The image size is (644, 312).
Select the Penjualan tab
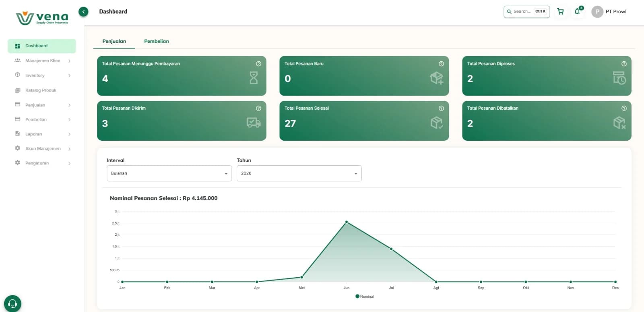coord(114,41)
